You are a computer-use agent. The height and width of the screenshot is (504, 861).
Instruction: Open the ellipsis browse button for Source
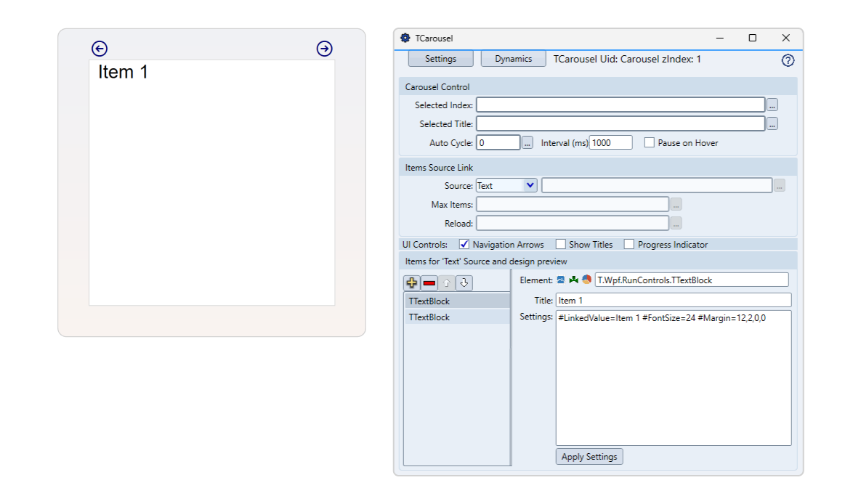[779, 186]
